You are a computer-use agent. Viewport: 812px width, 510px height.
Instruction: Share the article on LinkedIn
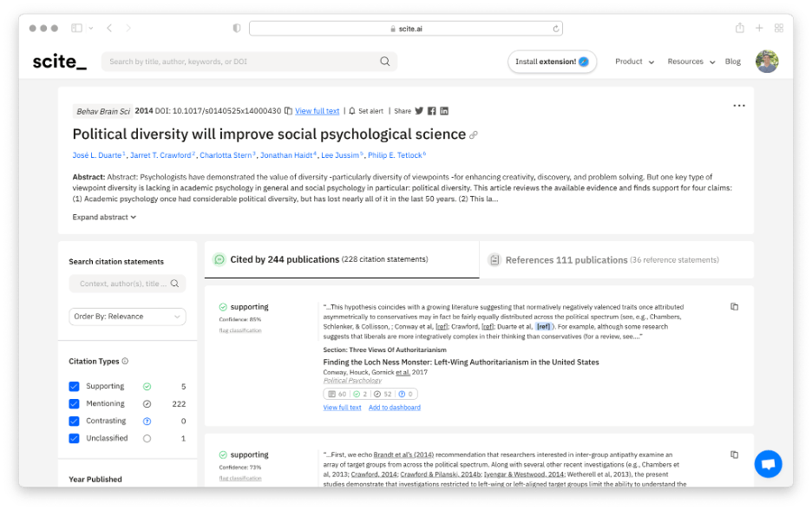444,111
